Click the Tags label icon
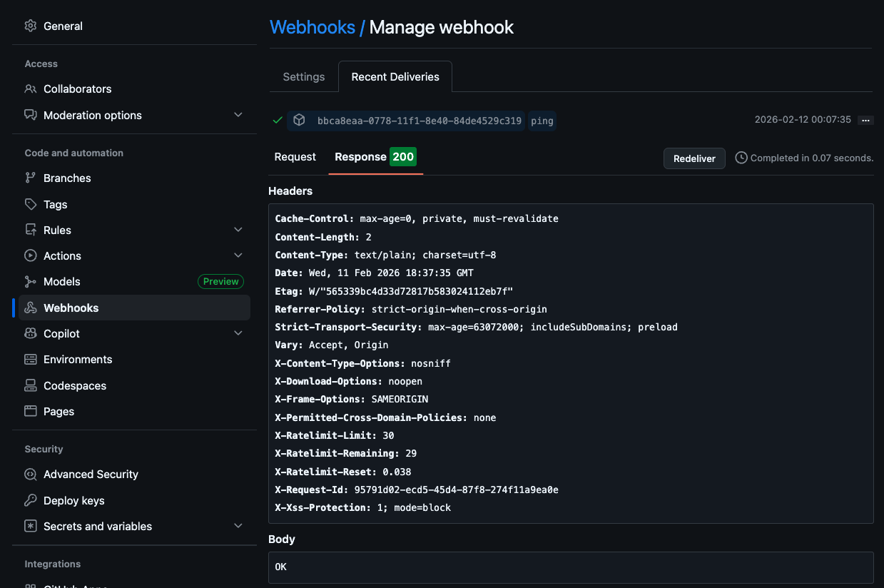The width and height of the screenshot is (884, 588). (30, 205)
